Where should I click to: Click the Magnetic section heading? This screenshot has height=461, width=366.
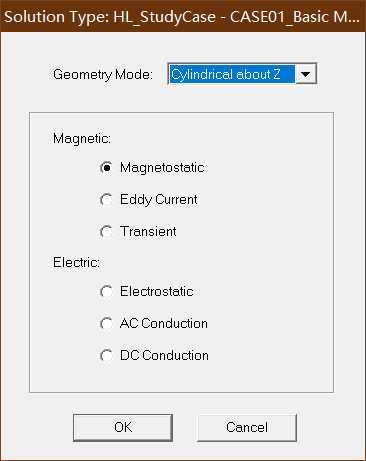tap(82, 138)
